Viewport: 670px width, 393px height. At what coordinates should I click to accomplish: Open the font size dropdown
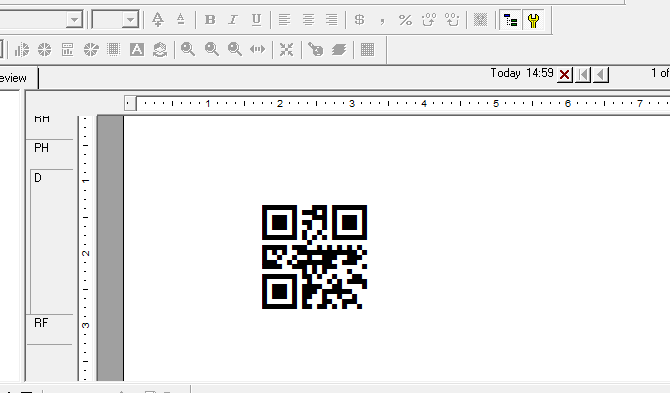pyautogui.click(x=130, y=20)
